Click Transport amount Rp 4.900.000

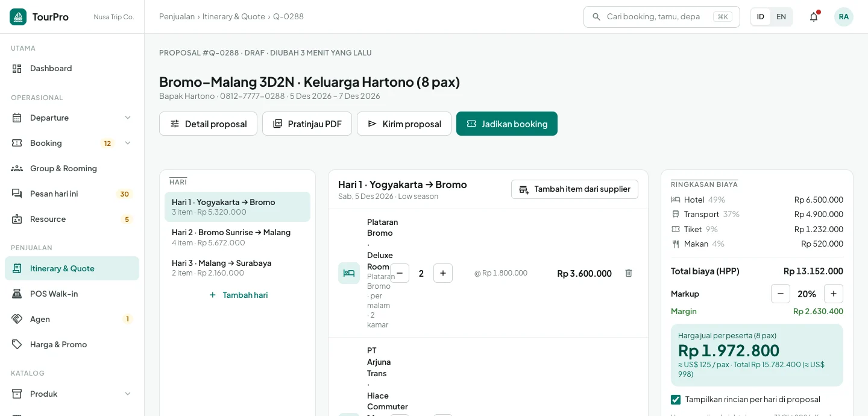(819, 214)
